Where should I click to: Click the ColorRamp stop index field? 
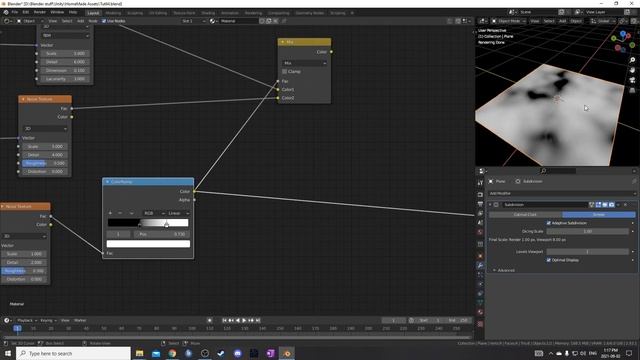coord(118,234)
